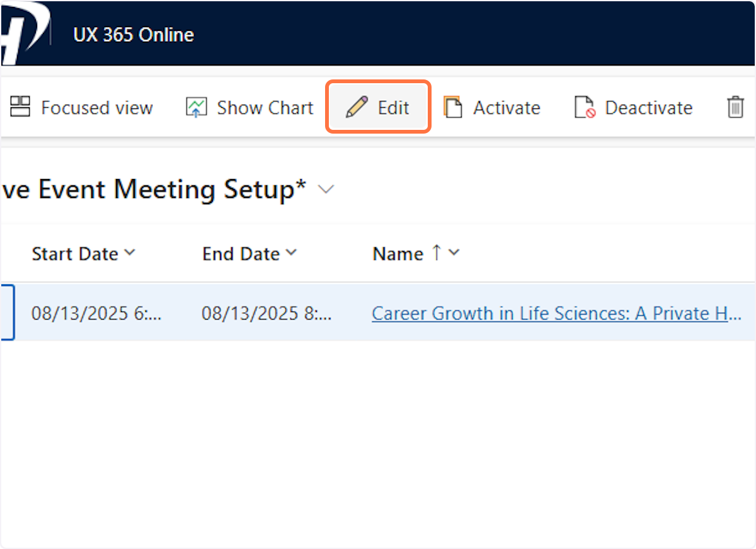Click the Focused view grid icon
This screenshot has height=549, width=756.
click(x=20, y=107)
